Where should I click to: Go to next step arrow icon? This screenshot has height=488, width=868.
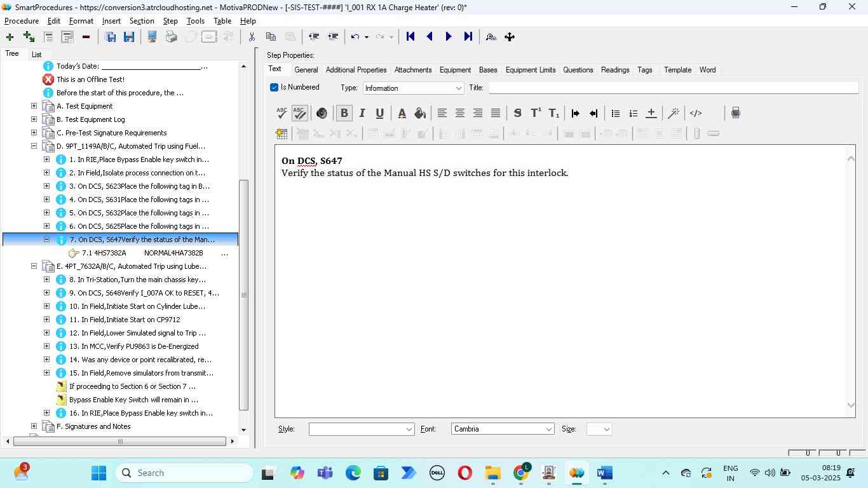click(x=449, y=37)
